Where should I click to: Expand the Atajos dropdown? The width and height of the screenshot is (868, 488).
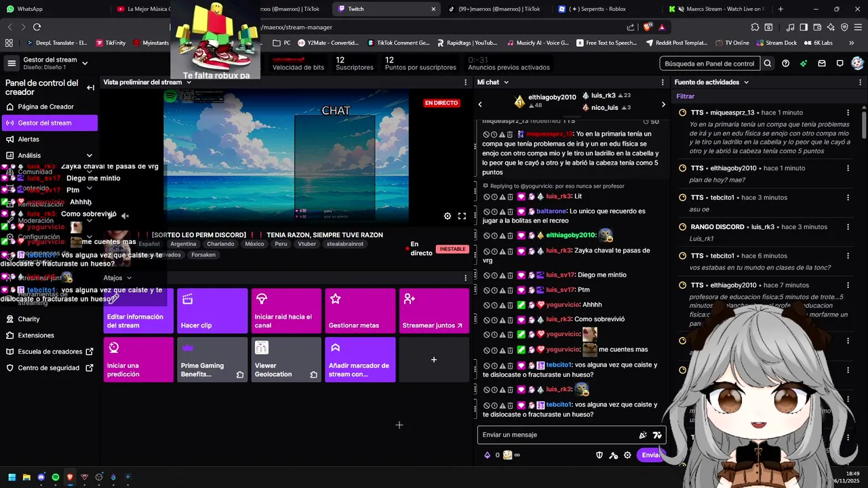[129, 278]
